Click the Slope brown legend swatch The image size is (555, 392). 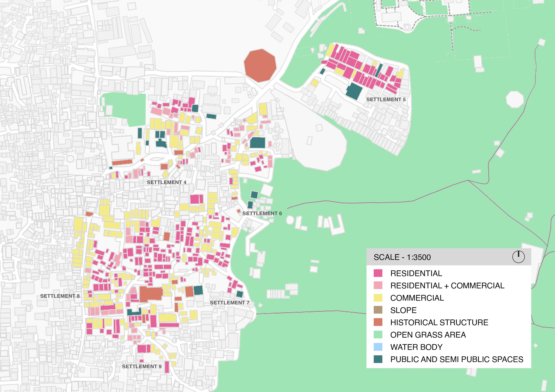click(x=378, y=310)
